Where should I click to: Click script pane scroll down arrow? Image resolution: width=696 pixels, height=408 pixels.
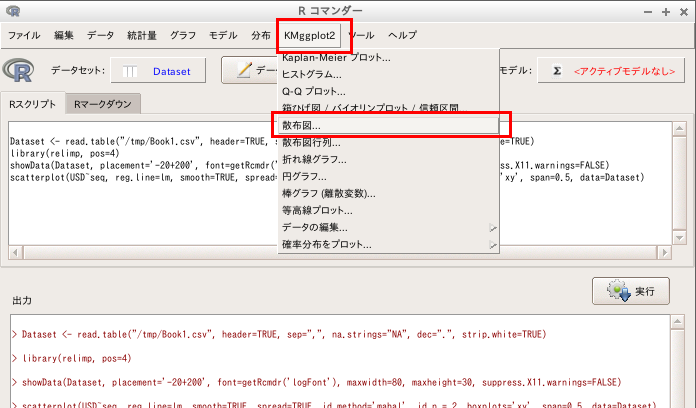point(679,238)
